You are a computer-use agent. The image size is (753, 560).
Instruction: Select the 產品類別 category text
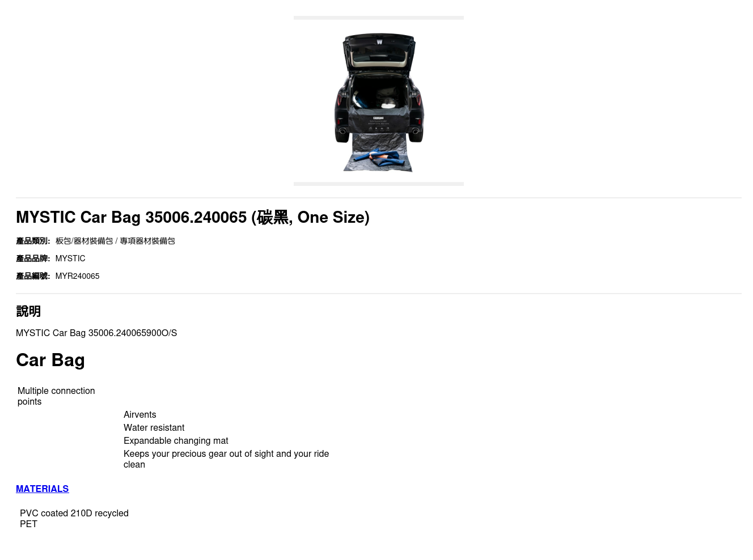115,241
